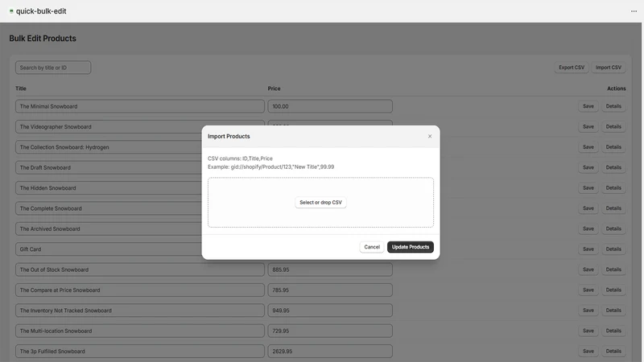Viewport: 644px width, 362px height.
Task: Open Details for The Complete Snowboard
Action: tap(613, 208)
